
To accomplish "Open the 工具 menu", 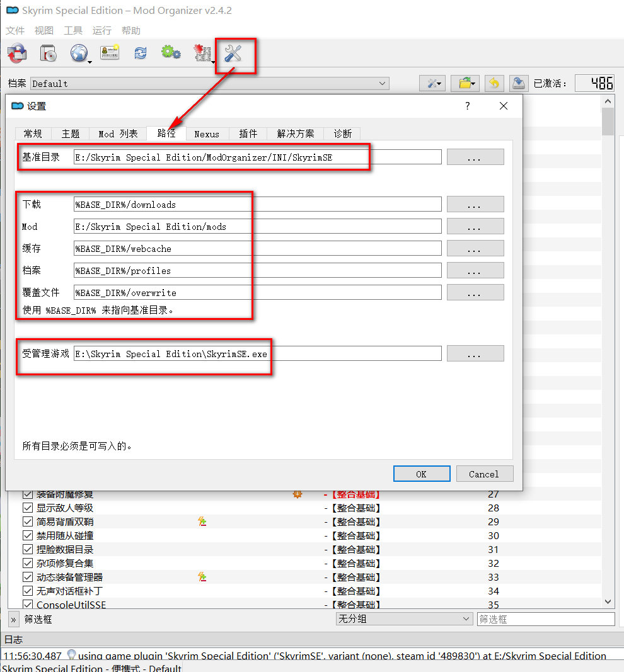I will tap(73, 30).
